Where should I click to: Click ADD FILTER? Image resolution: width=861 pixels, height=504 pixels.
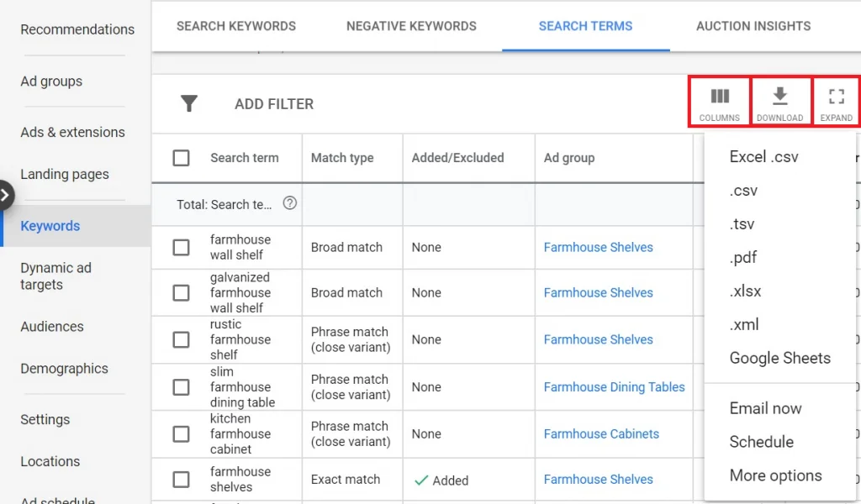[274, 104]
